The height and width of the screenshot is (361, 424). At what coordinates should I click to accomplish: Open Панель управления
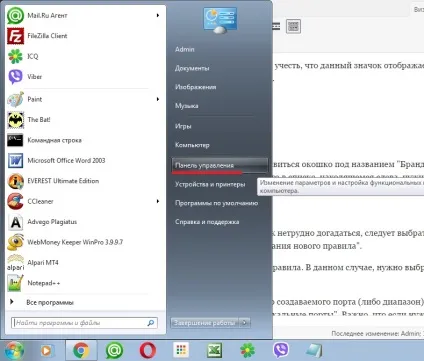click(x=220, y=165)
